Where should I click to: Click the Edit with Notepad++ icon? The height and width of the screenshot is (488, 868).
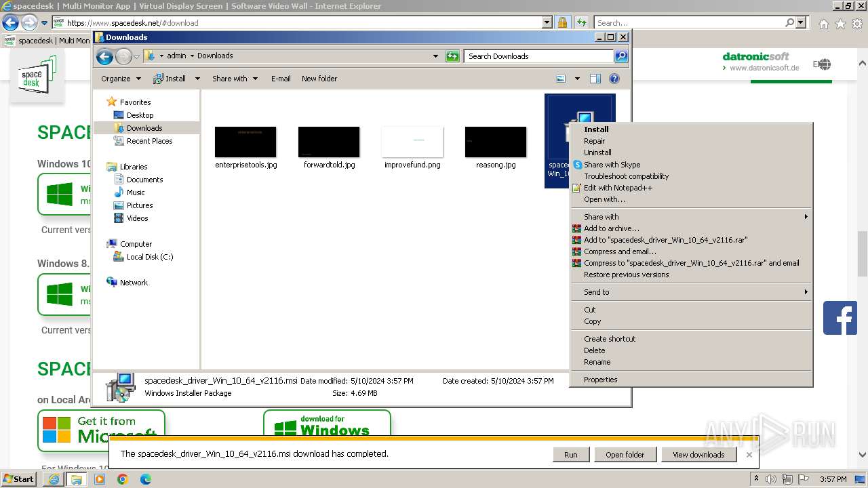coord(577,188)
